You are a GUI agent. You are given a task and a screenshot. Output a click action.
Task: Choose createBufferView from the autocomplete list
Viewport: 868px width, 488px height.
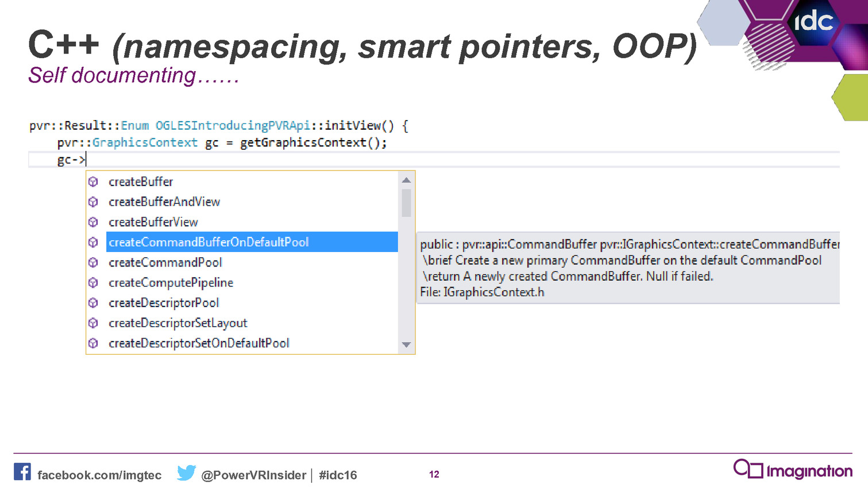[x=153, y=222]
